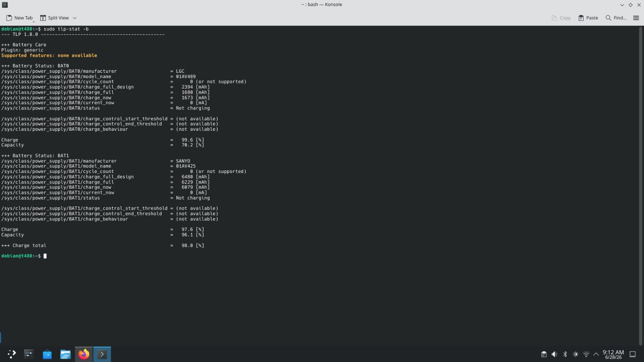Screen dimensions: 644x362
Task: Click '+++ Battery Status: BAT1' heading
Action: [x=35, y=156]
